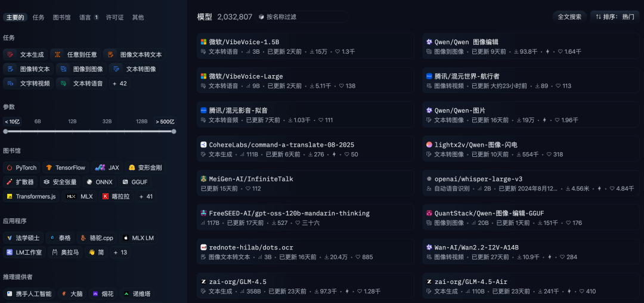Click the 奥拉马 app icon
The width and height of the screenshot is (644, 303).
54,252
